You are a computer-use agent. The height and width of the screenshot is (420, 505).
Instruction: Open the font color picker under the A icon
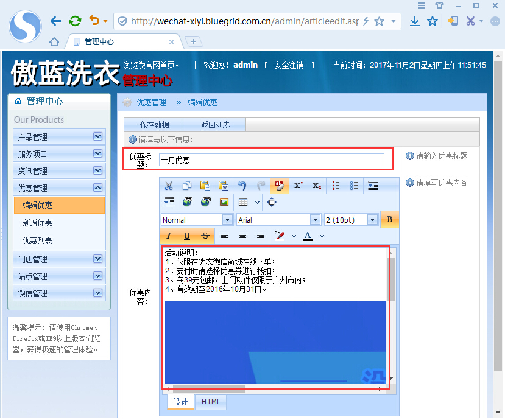308,236
